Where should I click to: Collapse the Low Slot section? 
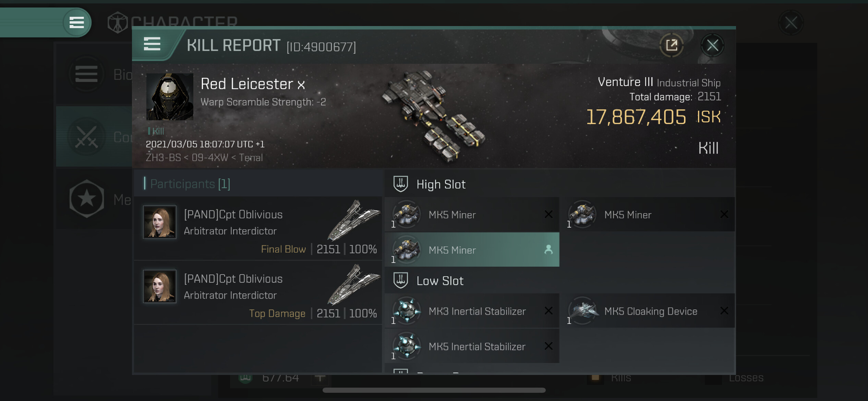coord(440,281)
